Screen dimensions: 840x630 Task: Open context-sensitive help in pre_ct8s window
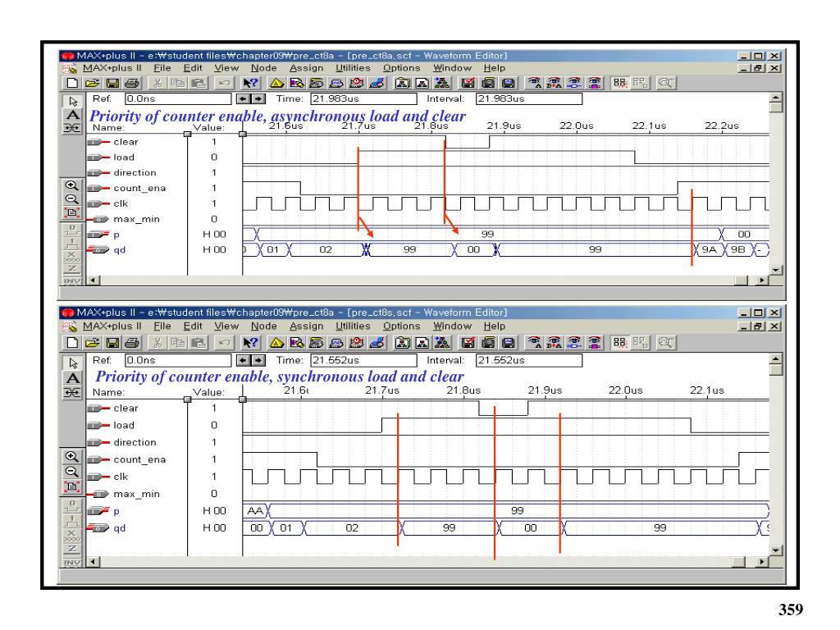click(x=250, y=343)
